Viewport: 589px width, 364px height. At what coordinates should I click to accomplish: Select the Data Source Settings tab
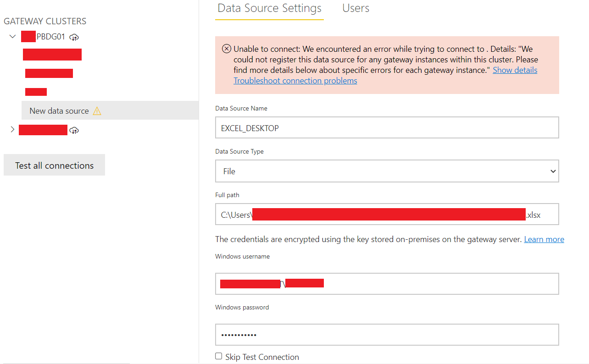(270, 8)
